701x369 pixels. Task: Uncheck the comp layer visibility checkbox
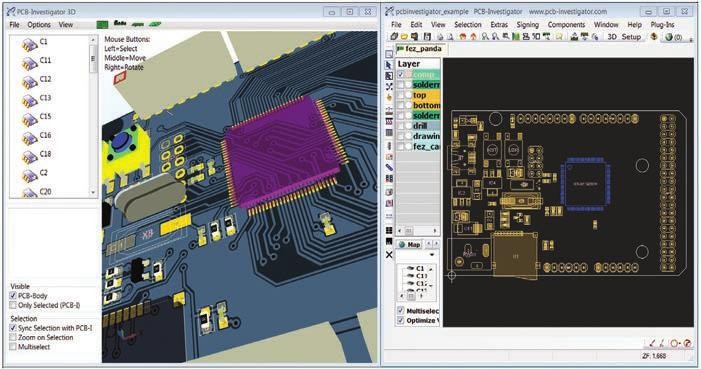[401, 75]
